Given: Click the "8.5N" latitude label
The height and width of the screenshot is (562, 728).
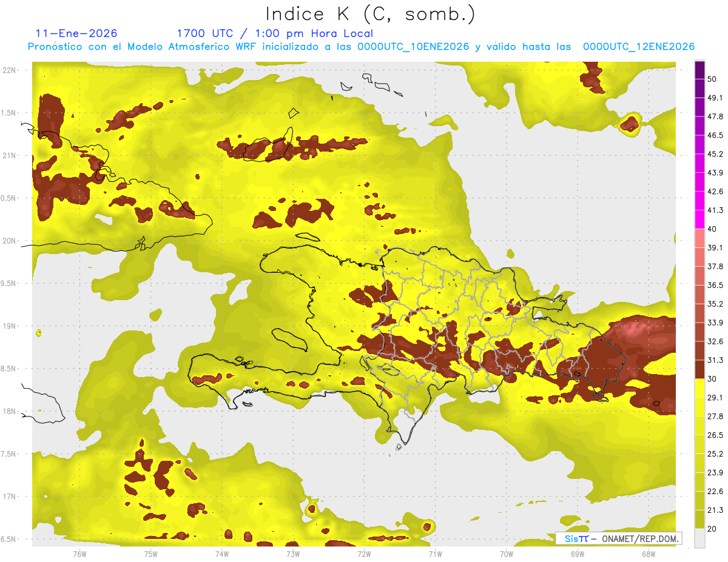Looking at the screenshot, I should click(9, 369).
